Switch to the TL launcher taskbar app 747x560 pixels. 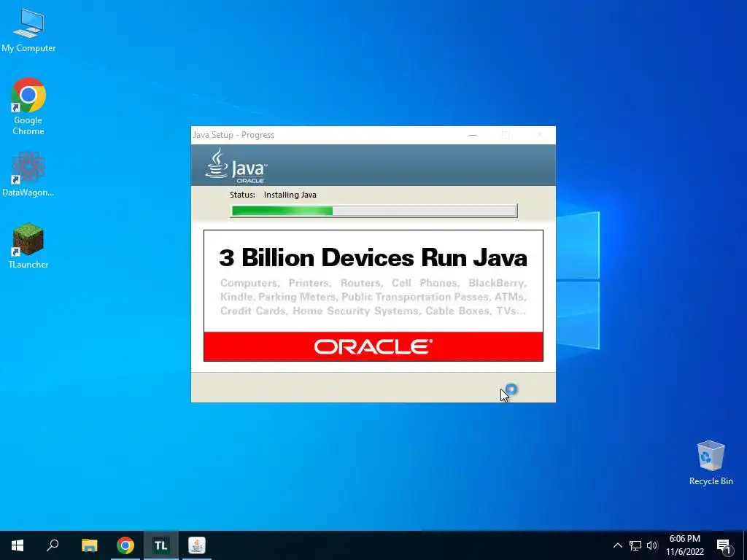[x=161, y=545]
